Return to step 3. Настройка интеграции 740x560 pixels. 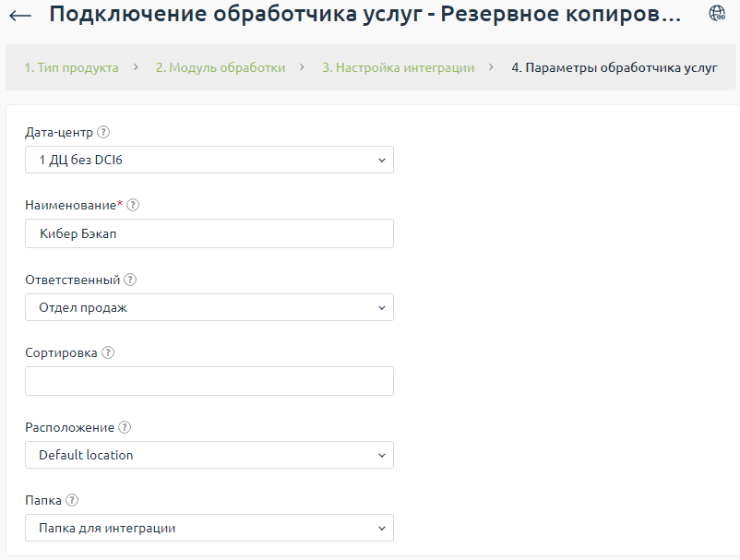[398, 67]
